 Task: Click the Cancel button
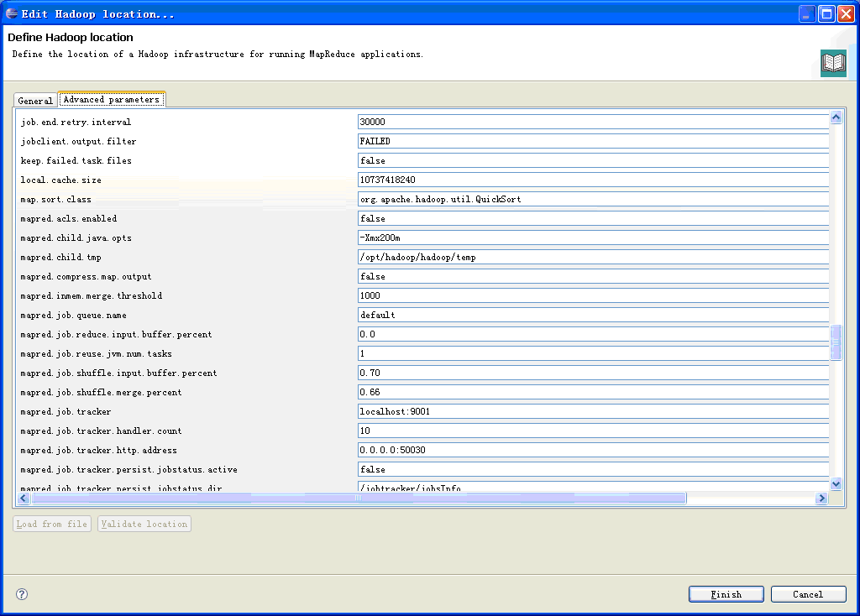(808, 593)
